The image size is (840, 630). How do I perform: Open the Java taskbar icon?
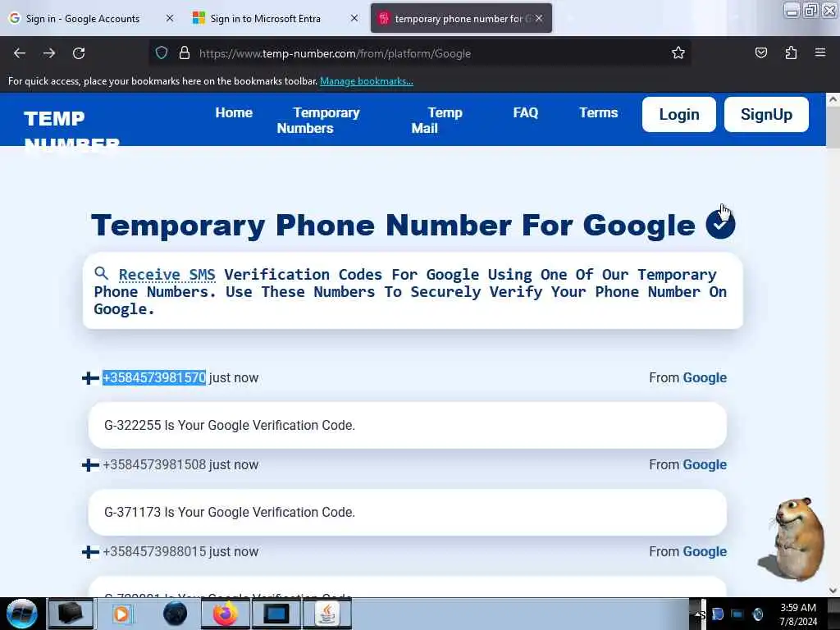point(327,614)
